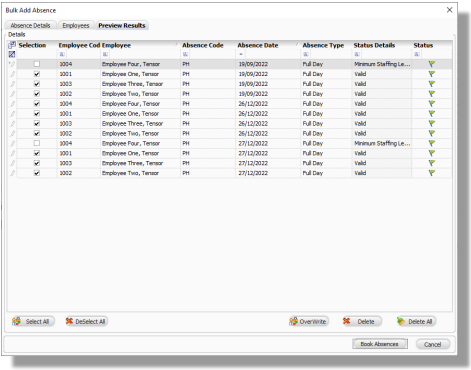Click the Delete button

coord(362,321)
